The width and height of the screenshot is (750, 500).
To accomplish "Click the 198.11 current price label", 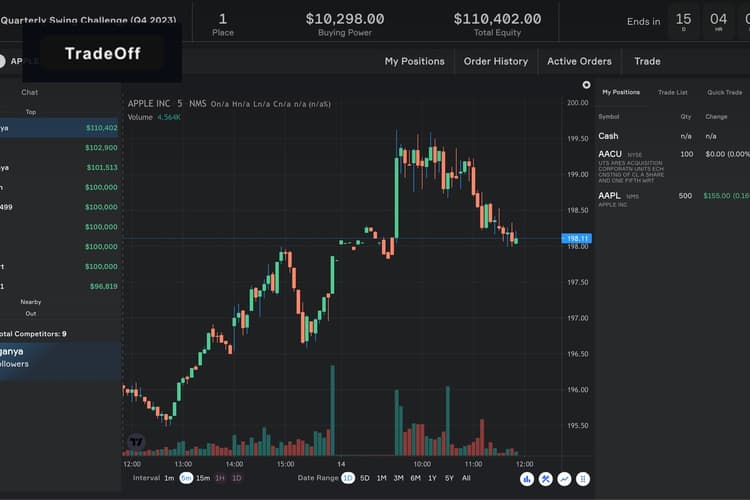I will [576, 238].
